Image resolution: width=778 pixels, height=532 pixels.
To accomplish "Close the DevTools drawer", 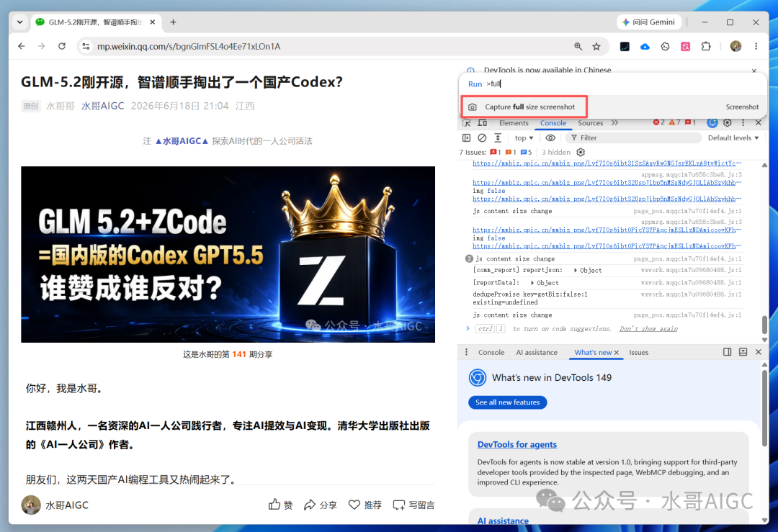I will [x=758, y=352].
